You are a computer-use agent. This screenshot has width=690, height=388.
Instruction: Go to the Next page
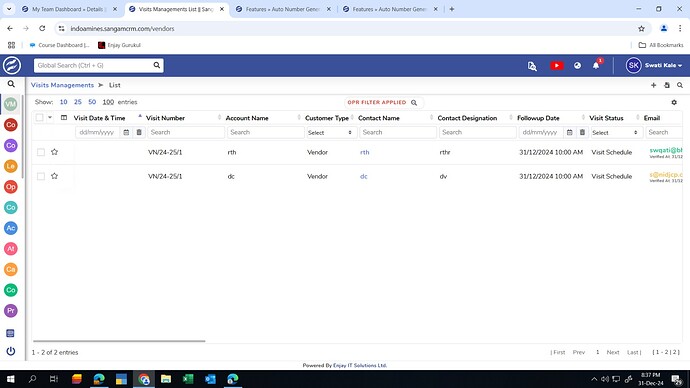point(613,352)
